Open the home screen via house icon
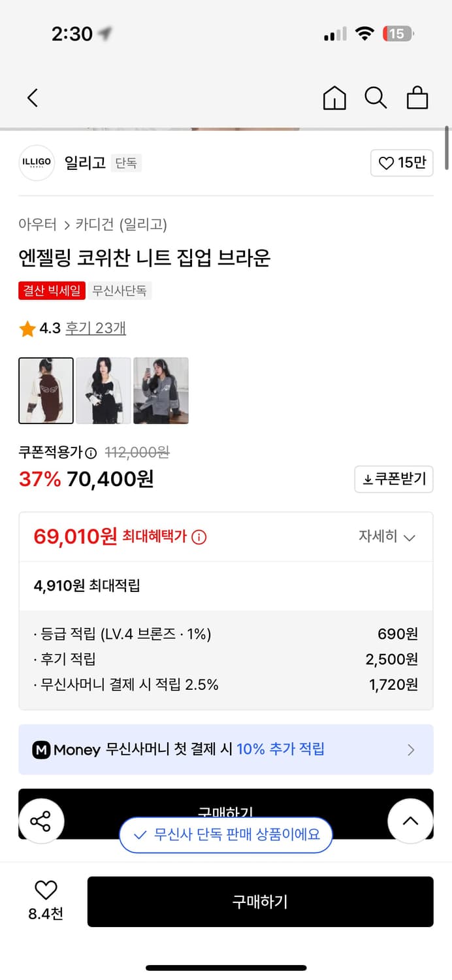452x980 pixels. click(334, 97)
